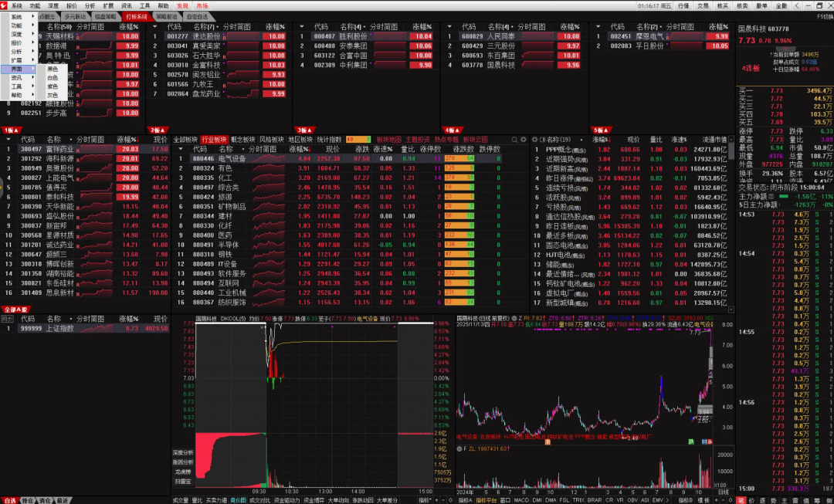Open the MACD indicator at chart bottom
Image resolution: width=834 pixels, height=504 pixels.
pyautogui.click(x=523, y=500)
